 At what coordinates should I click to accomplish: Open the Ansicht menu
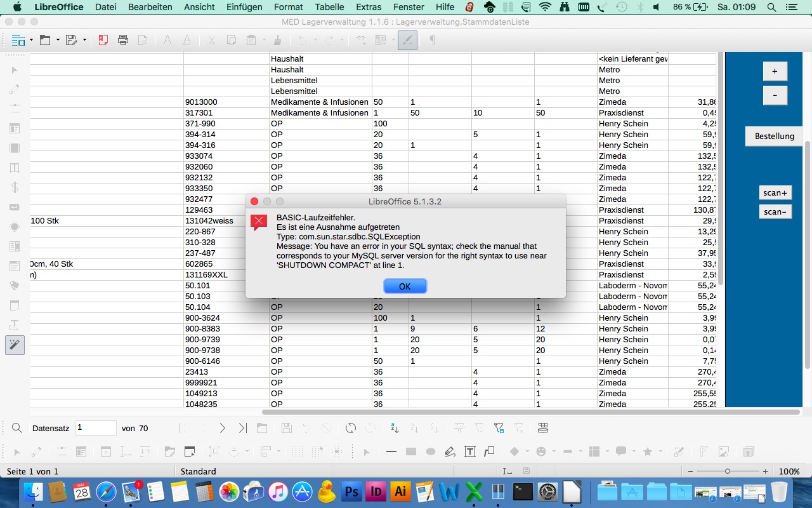tap(199, 7)
